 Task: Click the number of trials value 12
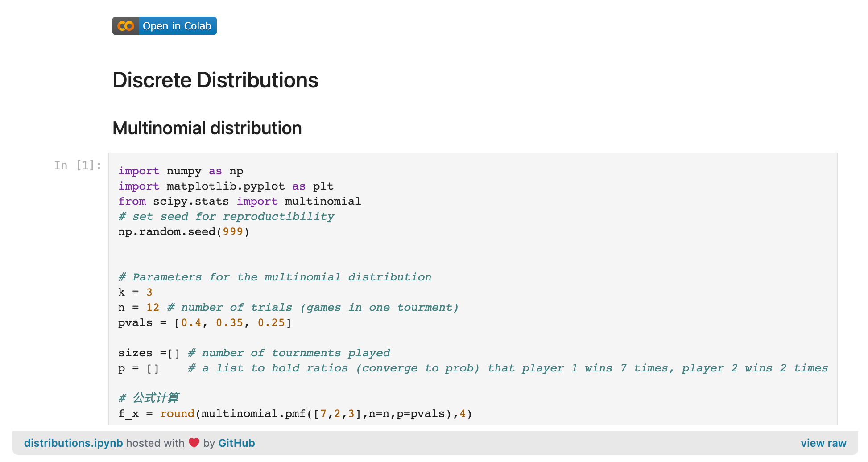tap(153, 308)
